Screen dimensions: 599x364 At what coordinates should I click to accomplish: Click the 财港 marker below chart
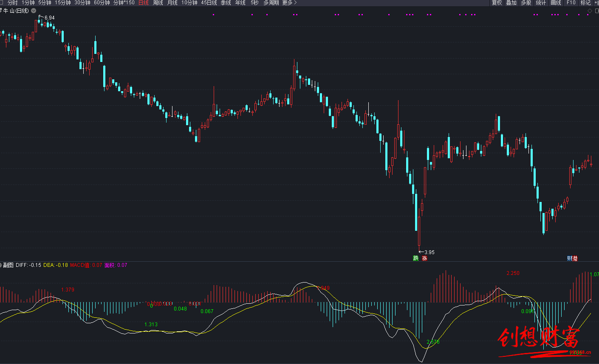572,258
